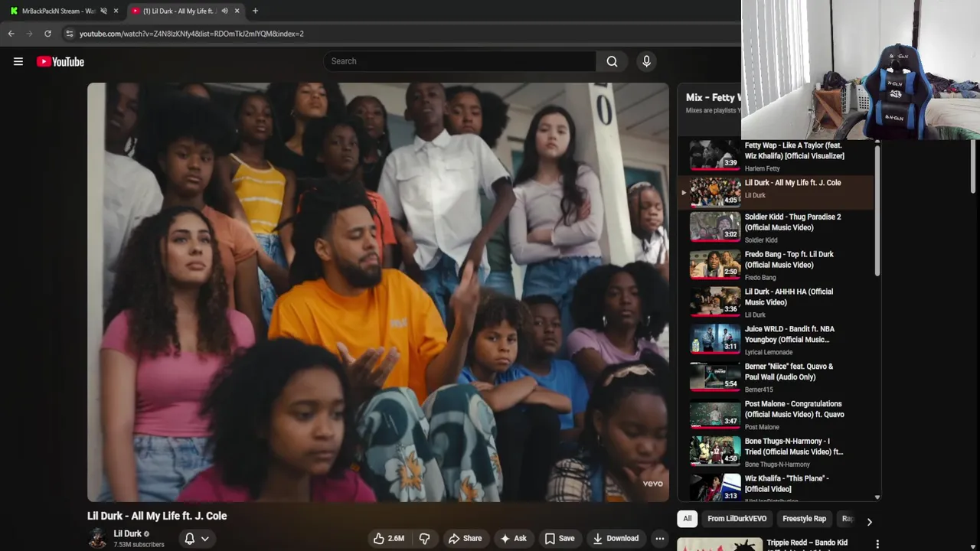Start voice search with microphone icon
Screen dimensions: 980x551
646,61
